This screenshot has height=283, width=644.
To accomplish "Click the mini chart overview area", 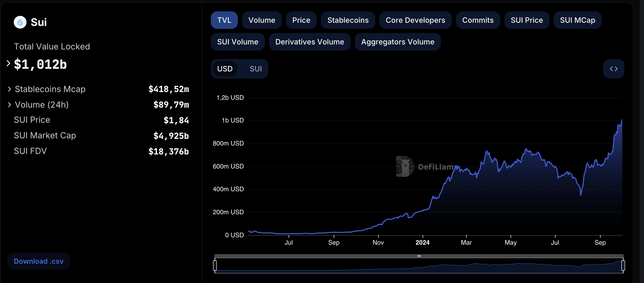I will [x=419, y=266].
